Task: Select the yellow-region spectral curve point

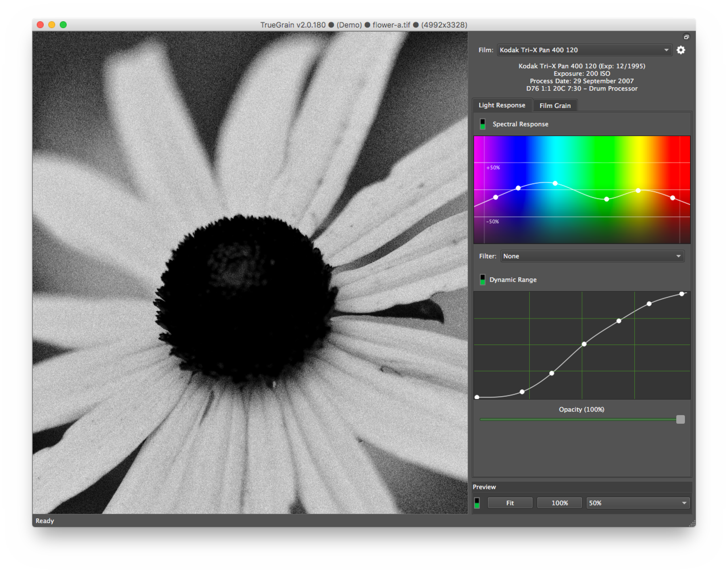Action: click(638, 191)
